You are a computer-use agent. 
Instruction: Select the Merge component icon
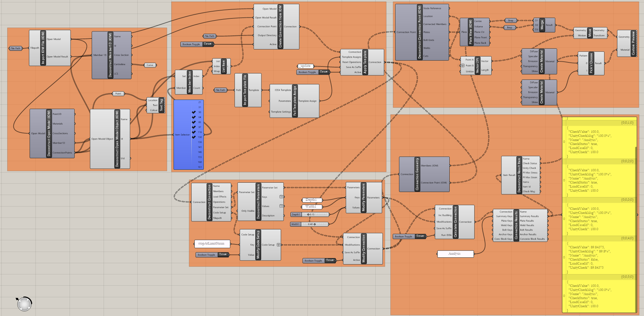tap(542, 25)
